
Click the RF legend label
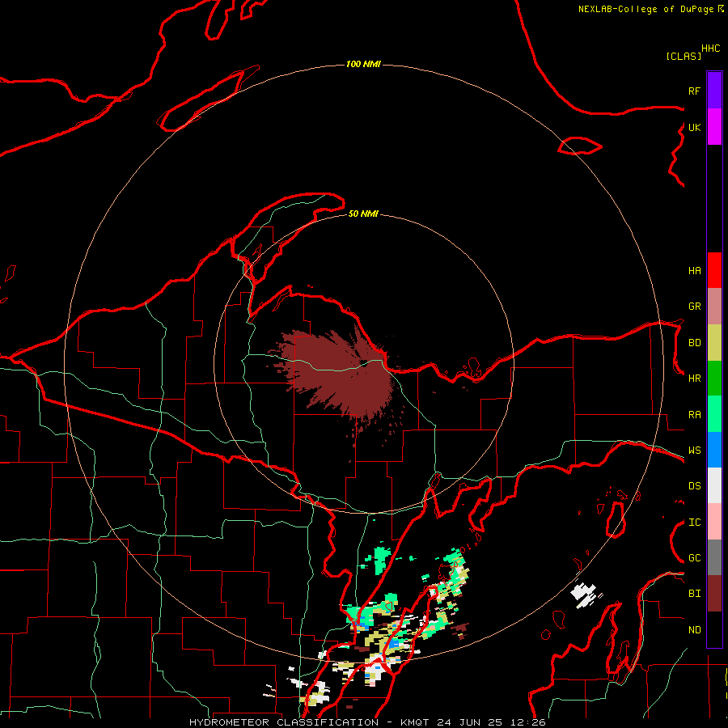694,91
